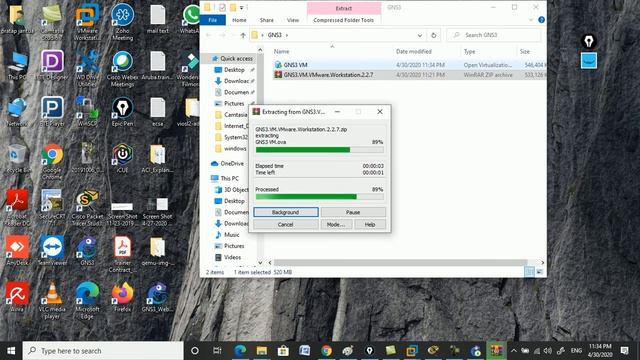Switch to the Share ribbon tab
Image resolution: width=640 pixels, height=360 pixels.
pos(267,20)
